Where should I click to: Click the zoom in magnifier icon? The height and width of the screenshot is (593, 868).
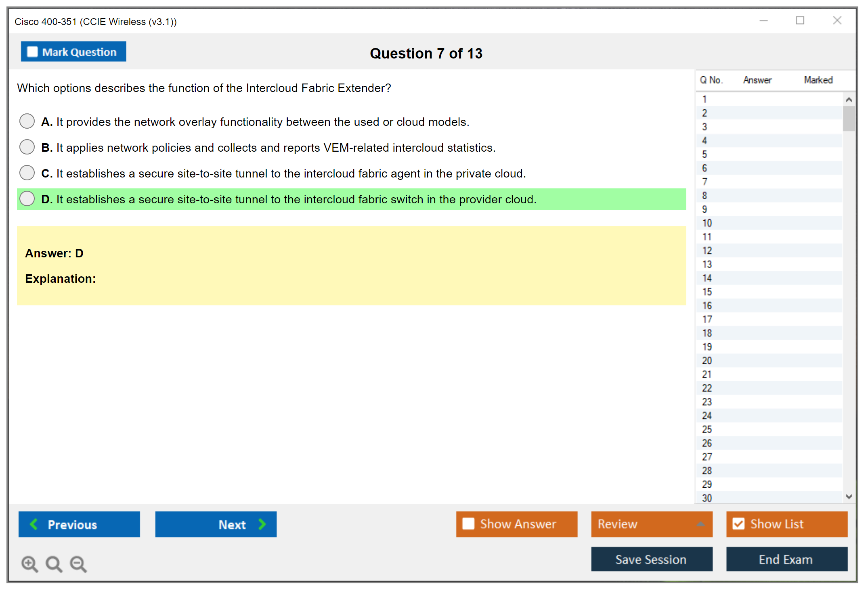point(29,564)
